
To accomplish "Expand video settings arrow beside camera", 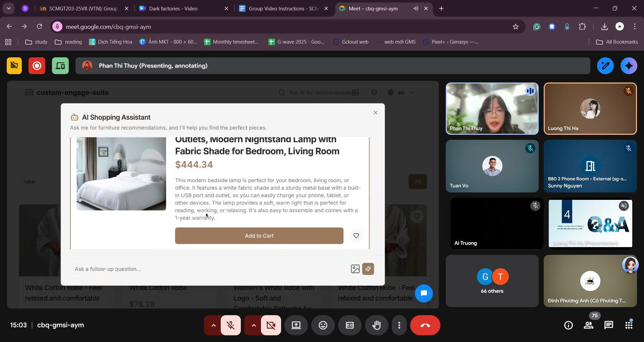I will [254, 325].
